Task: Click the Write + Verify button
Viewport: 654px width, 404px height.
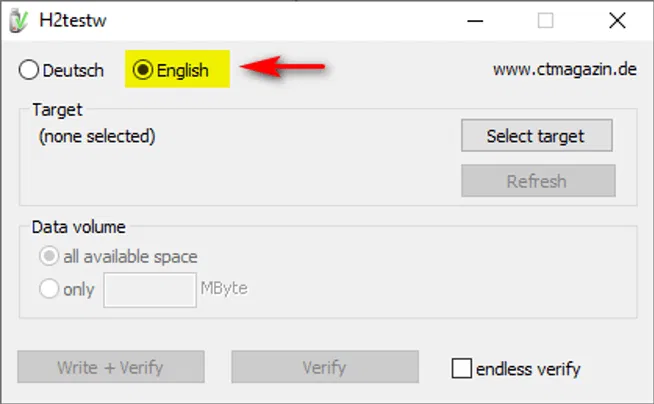Action: click(x=111, y=367)
